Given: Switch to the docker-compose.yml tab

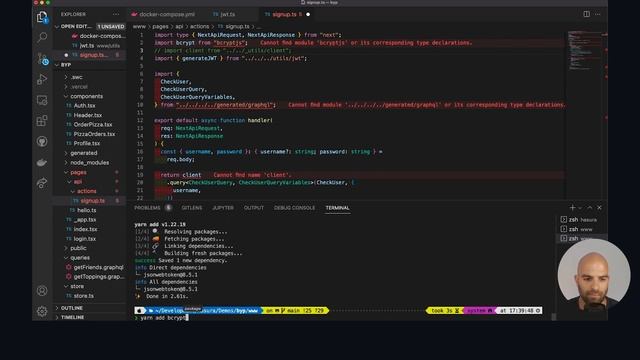Looking at the screenshot, I should pyautogui.click(x=163, y=14).
